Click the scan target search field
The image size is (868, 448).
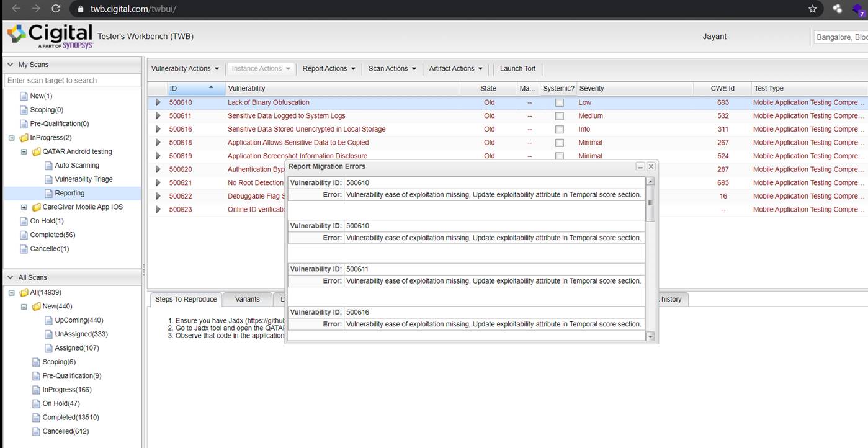tap(73, 81)
